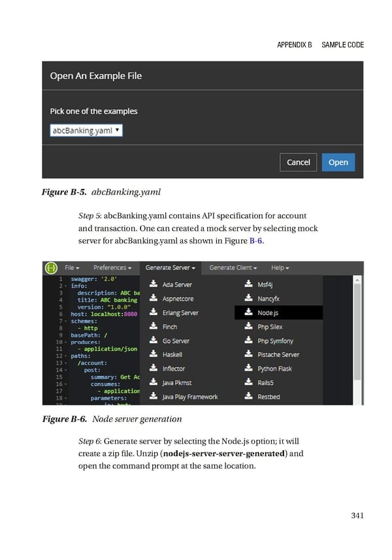
Task: Open the Preferences dropdown menu
Action: [112, 267]
